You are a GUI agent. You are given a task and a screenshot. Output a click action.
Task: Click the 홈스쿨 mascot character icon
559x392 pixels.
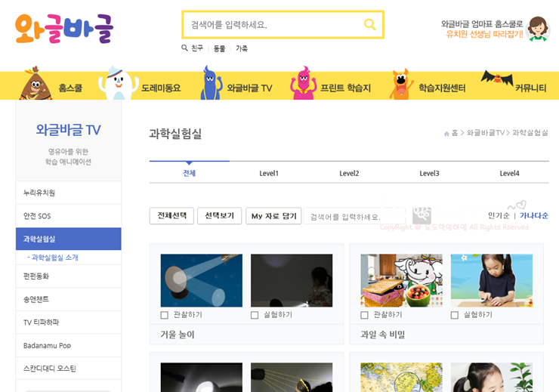pos(36,83)
